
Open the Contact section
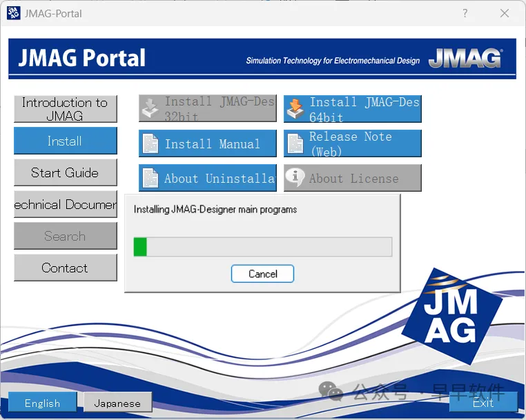click(66, 268)
